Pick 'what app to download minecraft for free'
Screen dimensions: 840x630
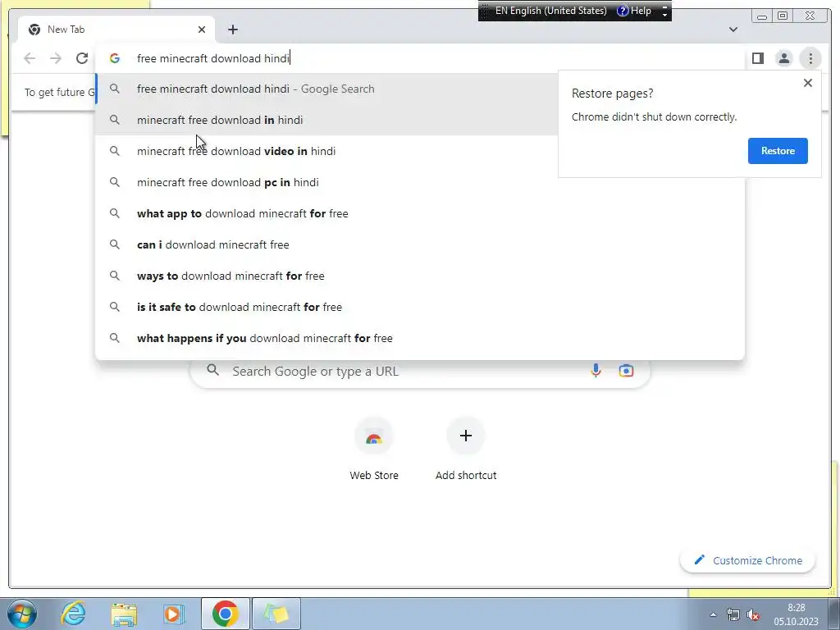[x=420, y=213]
